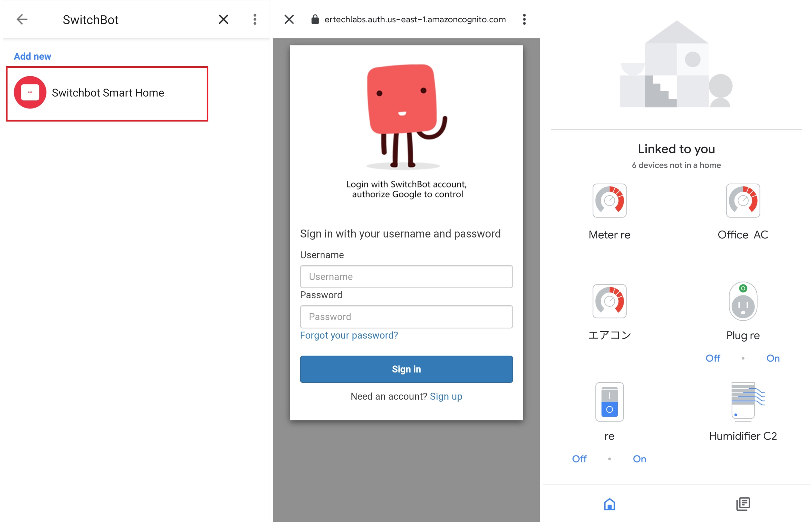Viewport: 812px width, 522px height.
Task: Open Forgot your password link
Action: tap(349, 335)
